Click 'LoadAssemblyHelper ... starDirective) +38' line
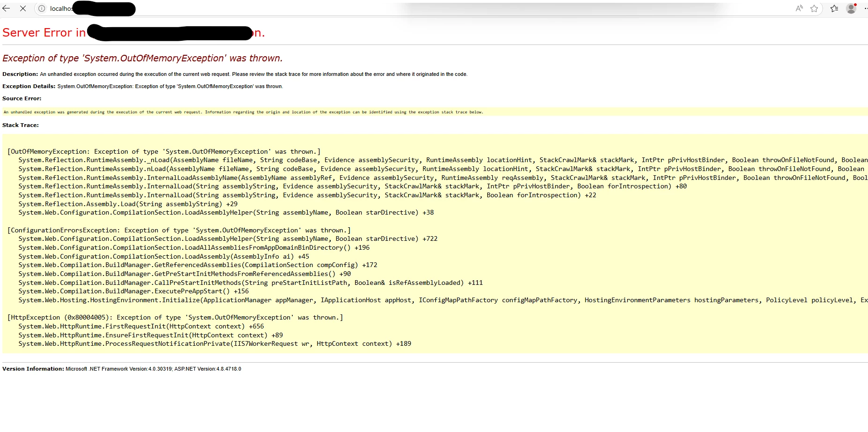 (x=226, y=213)
